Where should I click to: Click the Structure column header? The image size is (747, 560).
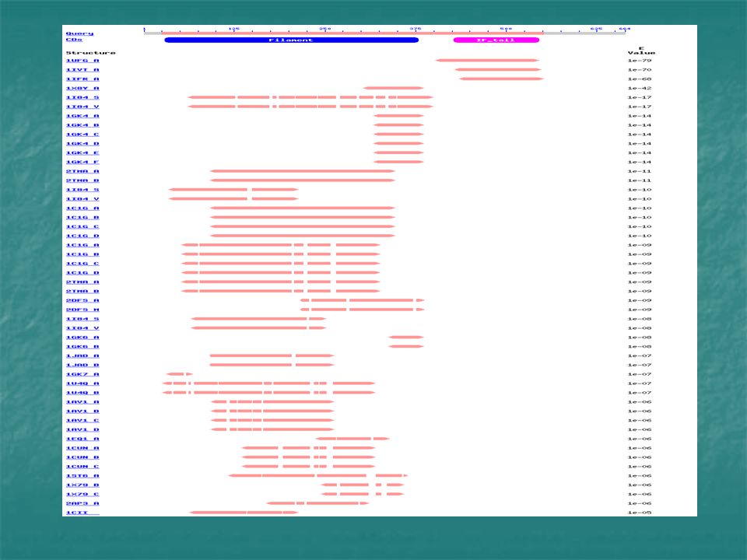90,52
